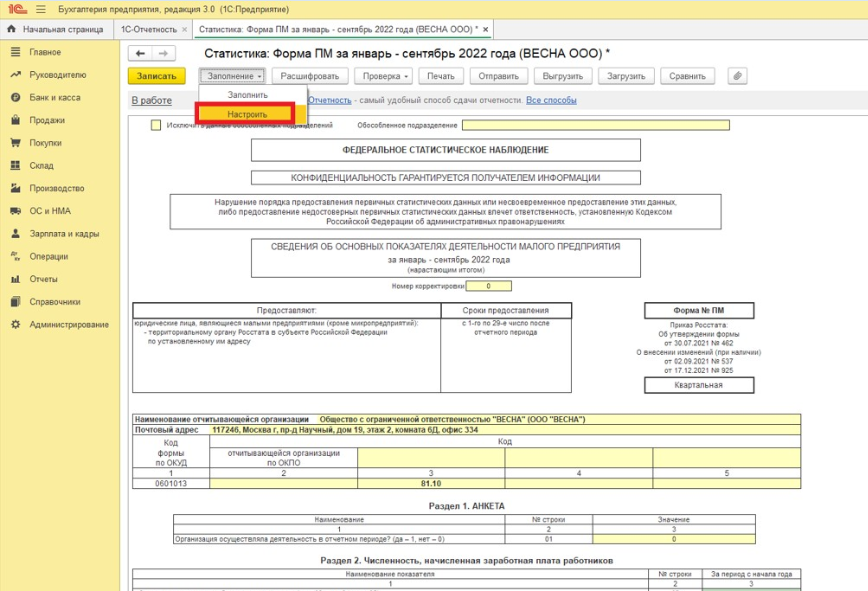Image resolution: width=868 pixels, height=591 pixels.
Task: Open the В работе status link
Action: [x=152, y=100]
